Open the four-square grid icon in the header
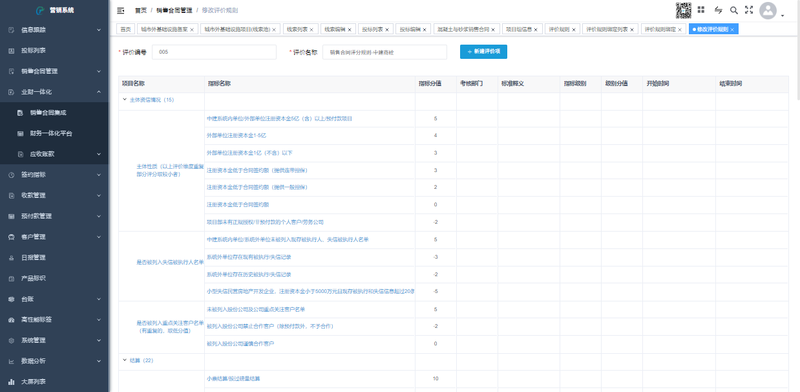This screenshot has height=392, width=800. [701, 10]
